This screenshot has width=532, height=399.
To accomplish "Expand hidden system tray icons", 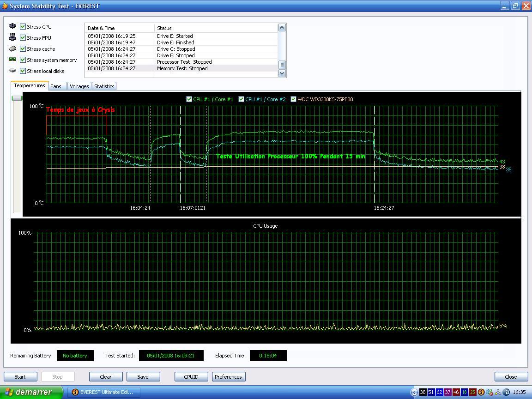I will point(414,392).
